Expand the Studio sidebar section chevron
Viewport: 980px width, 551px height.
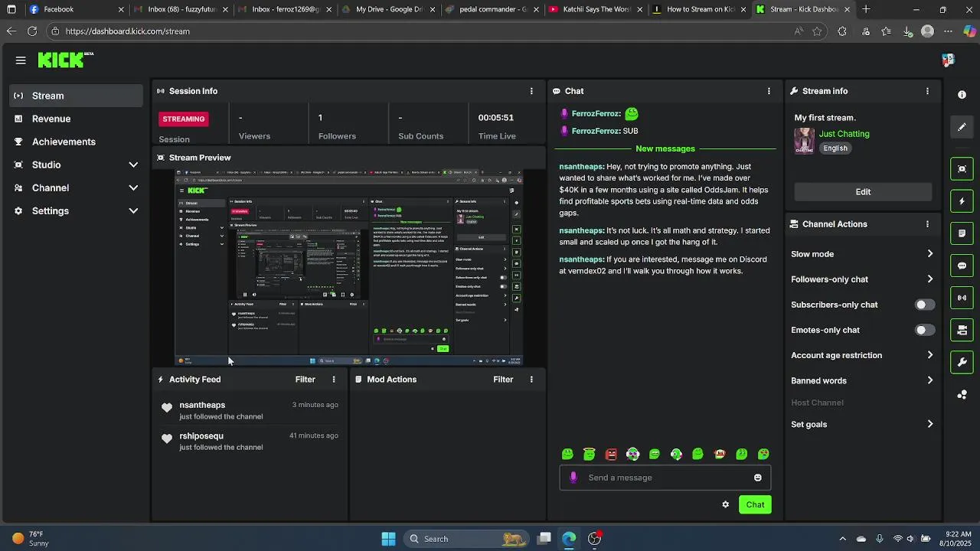[x=133, y=165]
